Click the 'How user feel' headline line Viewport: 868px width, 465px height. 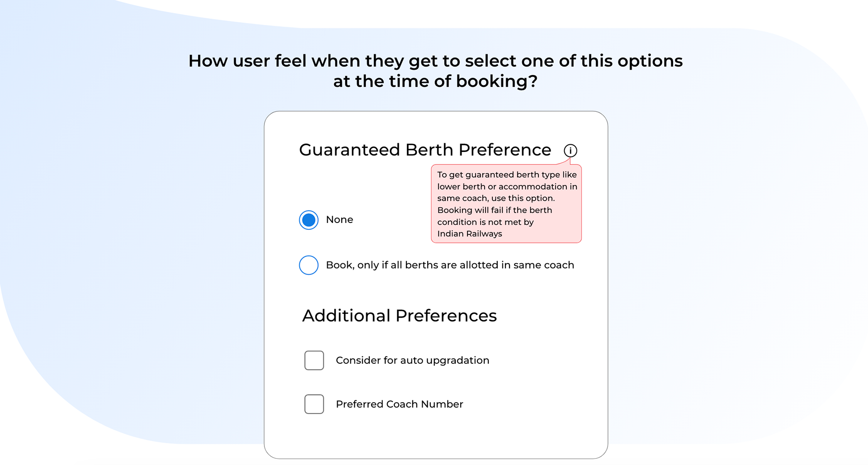coord(435,61)
